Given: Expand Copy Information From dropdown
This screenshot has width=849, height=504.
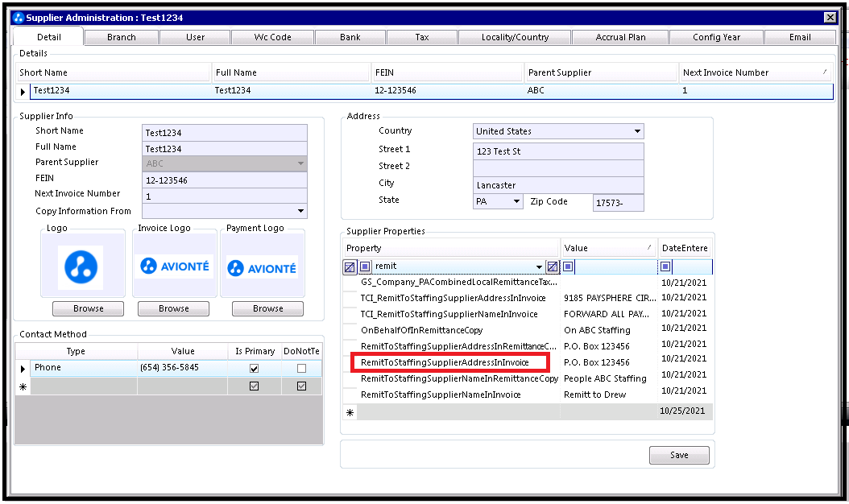Looking at the screenshot, I should click(x=300, y=211).
